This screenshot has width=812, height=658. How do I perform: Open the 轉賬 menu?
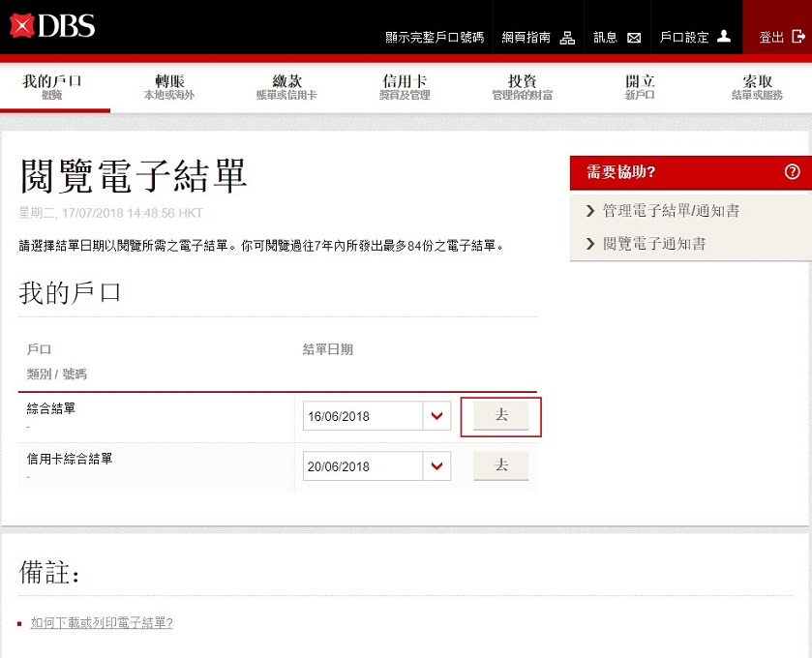(169, 87)
